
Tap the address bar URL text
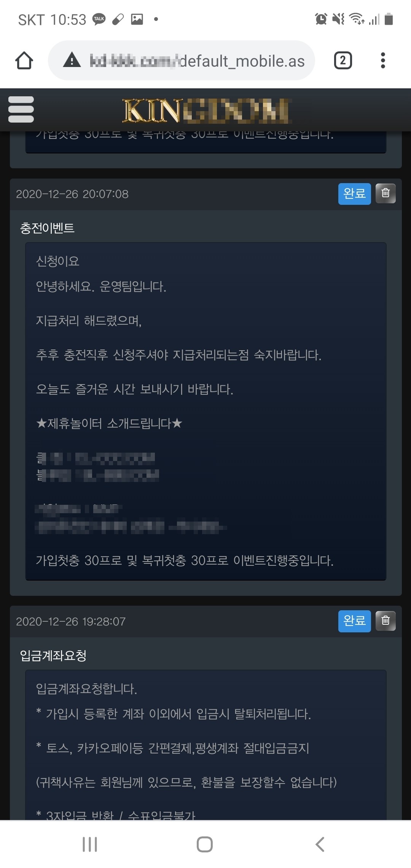[197, 61]
